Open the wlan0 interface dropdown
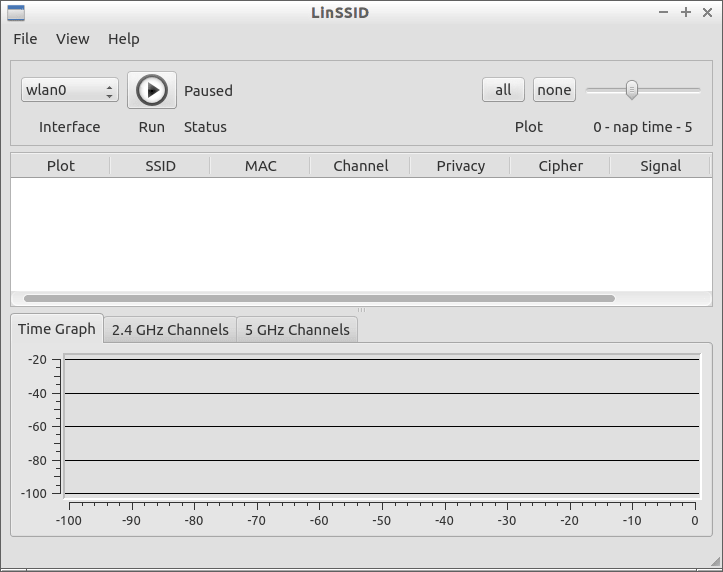This screenshot has height=572, width=723. pyautogui.click(x=69, y=90)
